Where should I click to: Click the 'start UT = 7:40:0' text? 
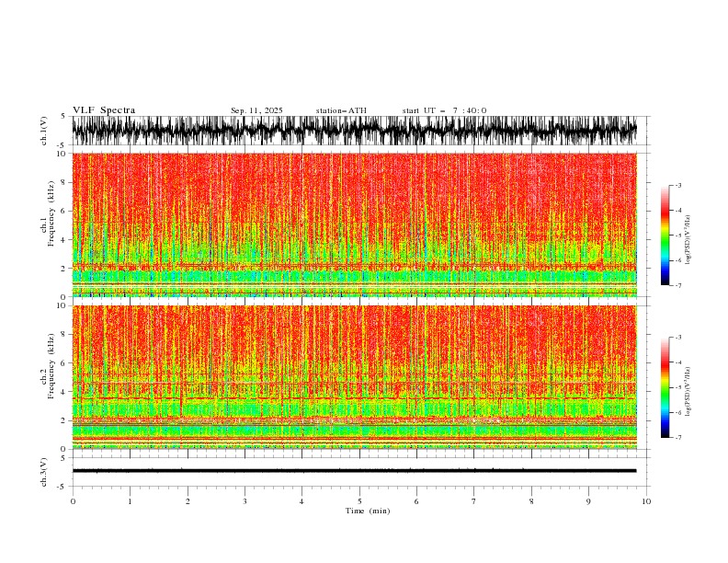pyautogui.click(x=444, y=110)
